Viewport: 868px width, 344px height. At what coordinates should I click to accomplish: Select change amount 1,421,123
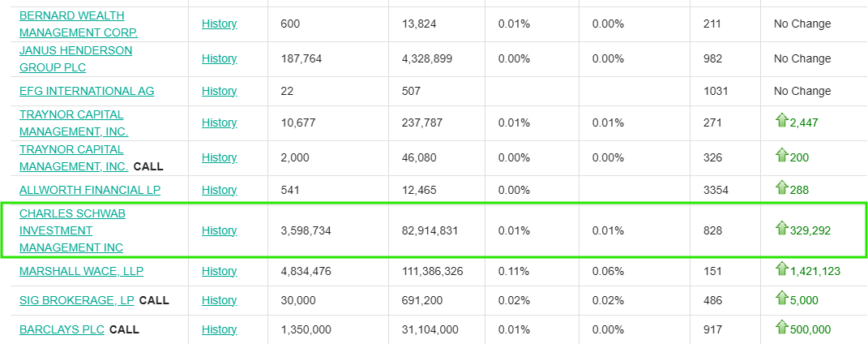tap(815, 272)
